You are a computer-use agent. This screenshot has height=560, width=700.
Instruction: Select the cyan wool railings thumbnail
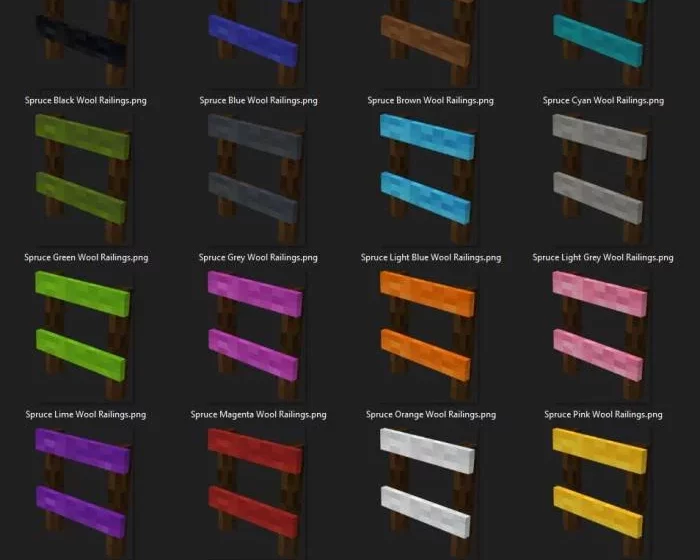(x=598, y=42)
